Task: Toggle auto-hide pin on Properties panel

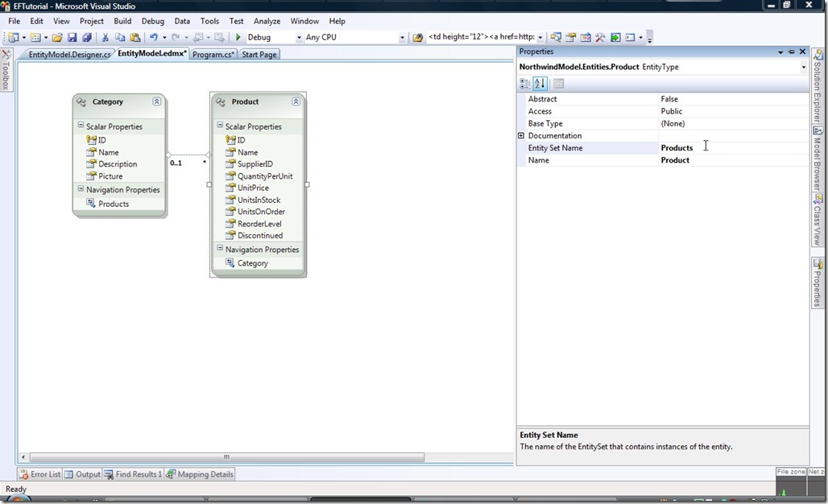Action: point(791,52)
